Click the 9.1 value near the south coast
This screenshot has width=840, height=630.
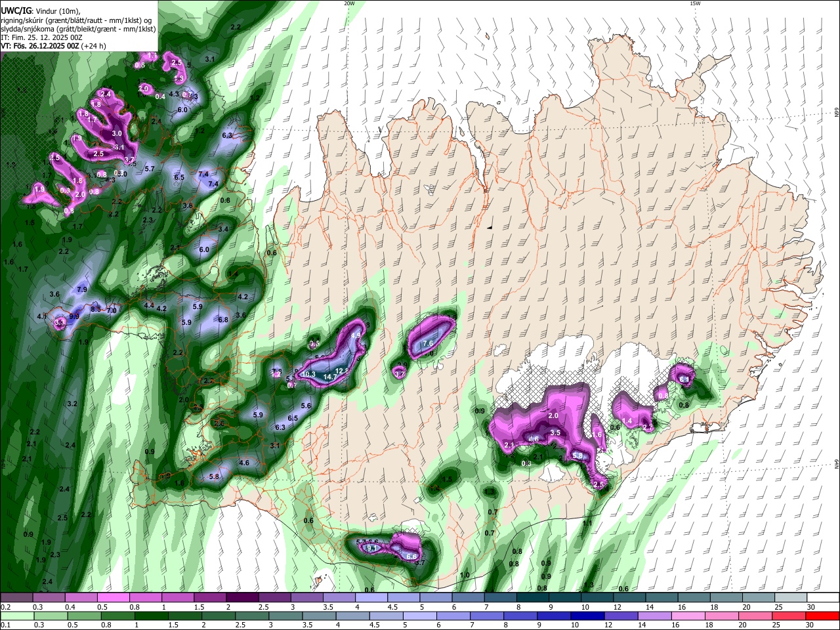371,548
